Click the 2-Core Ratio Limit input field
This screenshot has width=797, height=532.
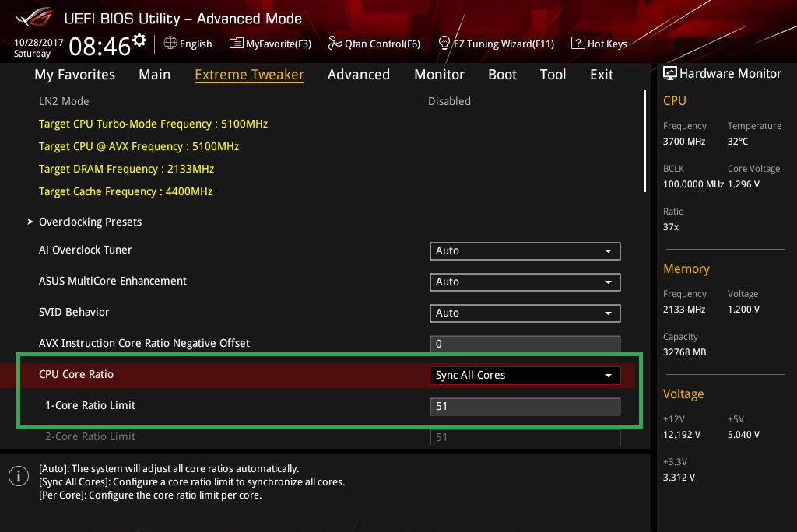tap(525, 437)
